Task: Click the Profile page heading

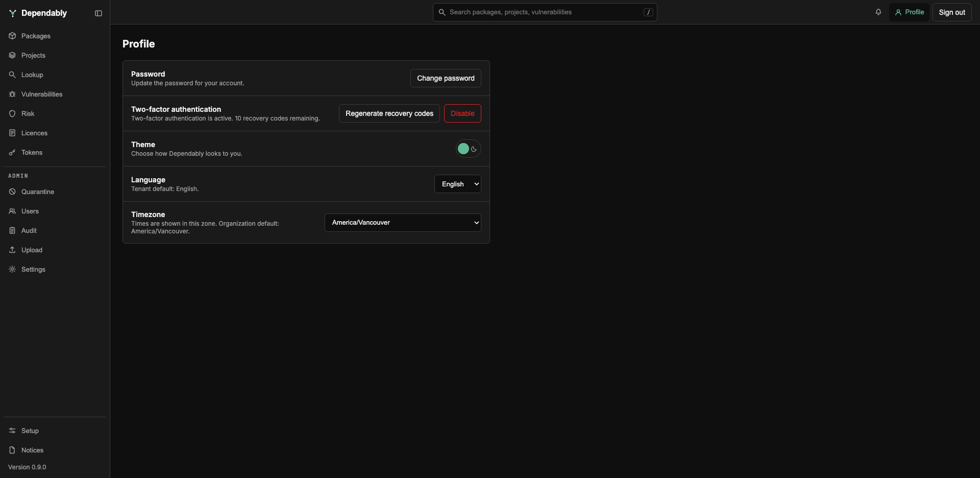Action: [139, 44]
